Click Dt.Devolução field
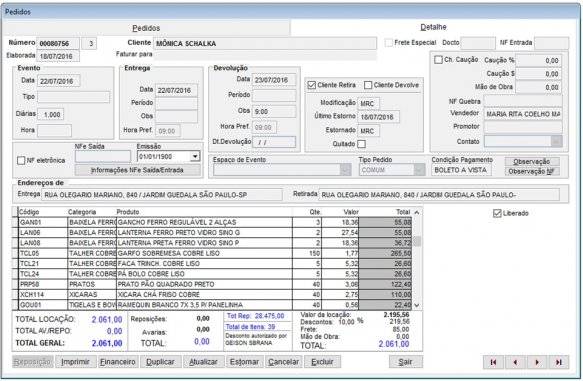This screenshot has height=381, width=583. 274,142
